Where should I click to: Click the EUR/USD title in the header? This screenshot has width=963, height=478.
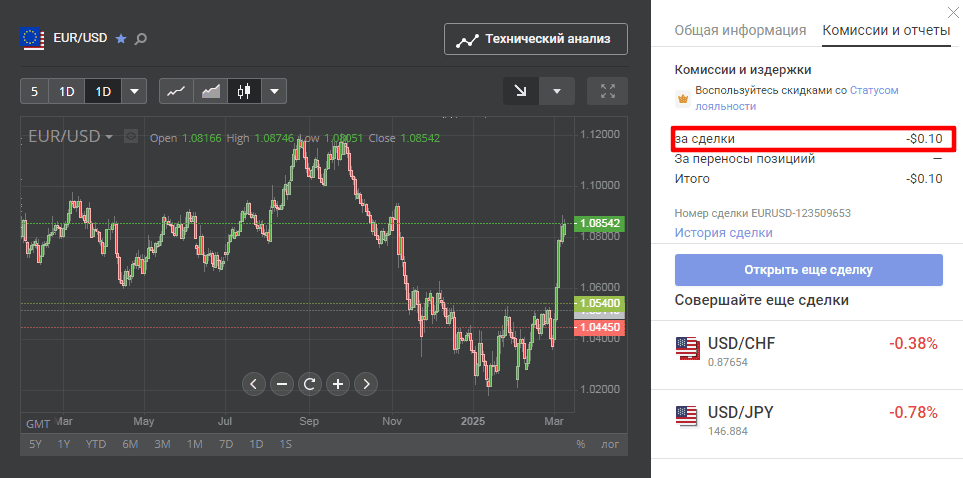pos(80,38)
